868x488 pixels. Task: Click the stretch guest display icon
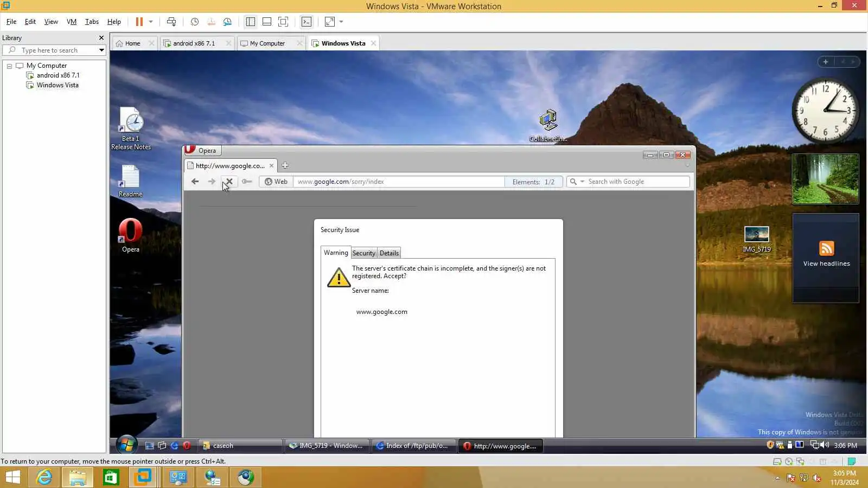[330, 22]
